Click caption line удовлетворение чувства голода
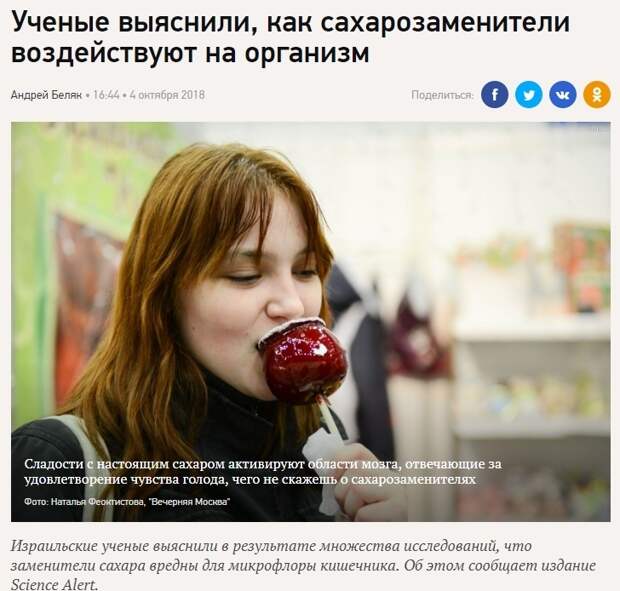 coord(250,480)
